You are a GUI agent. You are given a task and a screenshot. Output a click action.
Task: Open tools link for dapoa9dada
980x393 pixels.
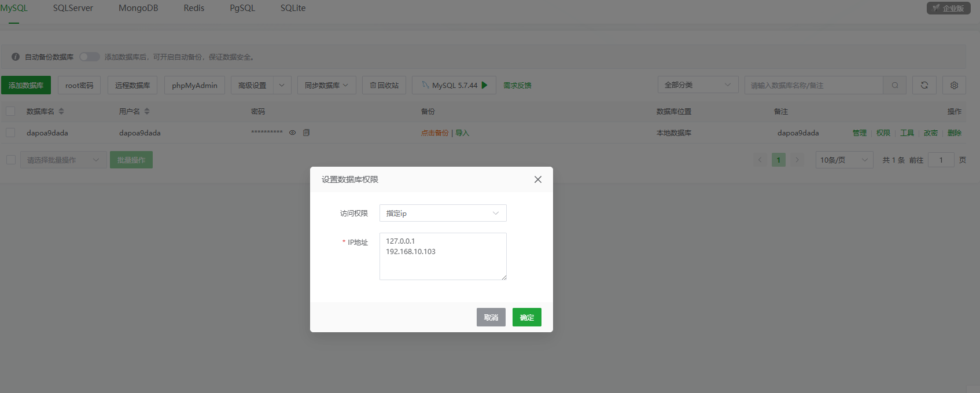point(907,133)
